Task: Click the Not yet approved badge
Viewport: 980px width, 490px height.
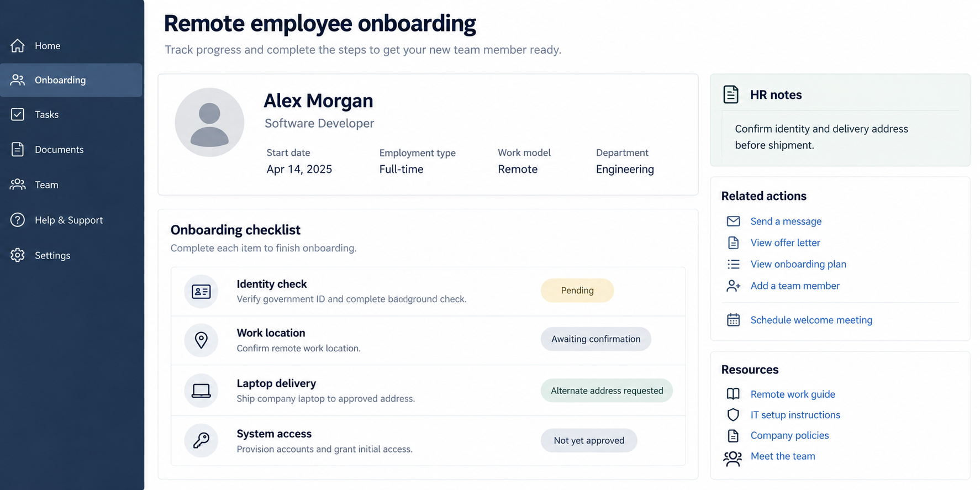Action: pos(589,440)
